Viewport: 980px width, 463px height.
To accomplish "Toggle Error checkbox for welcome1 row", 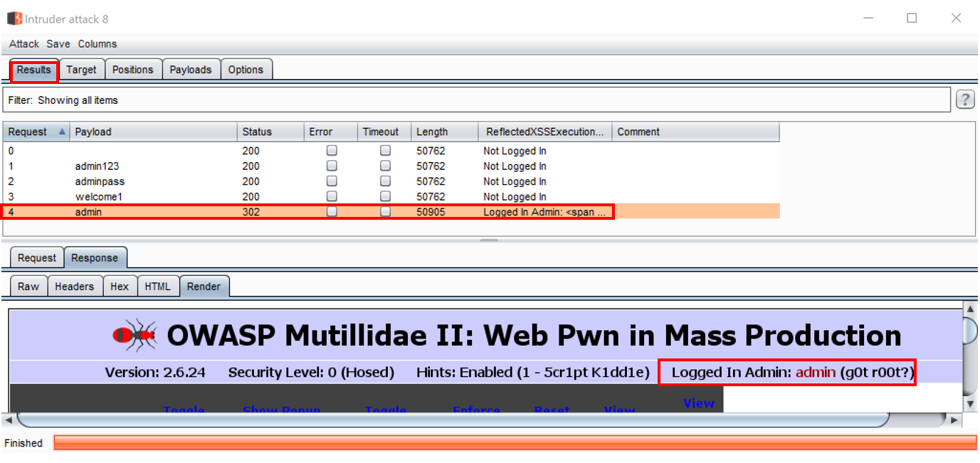I will tap(332, 196).
